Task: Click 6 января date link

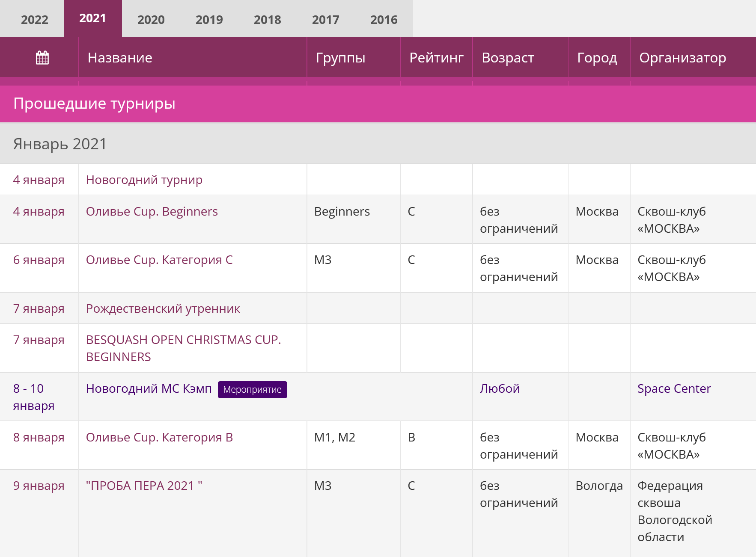Action: 39,260
